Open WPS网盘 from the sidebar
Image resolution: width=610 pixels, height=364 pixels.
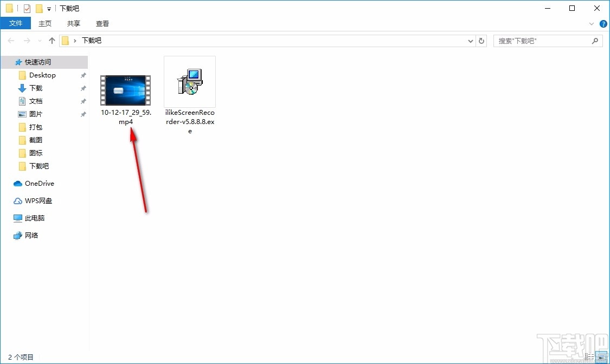[38, 200]
